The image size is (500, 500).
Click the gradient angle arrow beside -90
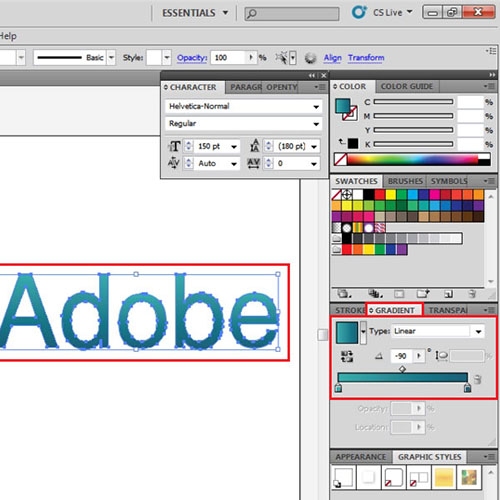coord(419,356)
